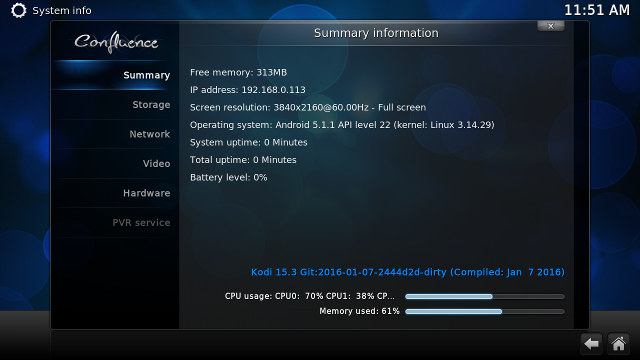Click the 11:51 AM clock
Viewport: 640px width, 360px height.
[597, 10]
